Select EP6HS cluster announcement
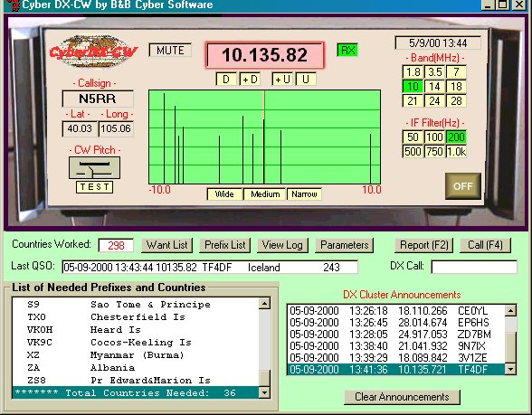Viewport: 532px width, 415px height. 396,323
